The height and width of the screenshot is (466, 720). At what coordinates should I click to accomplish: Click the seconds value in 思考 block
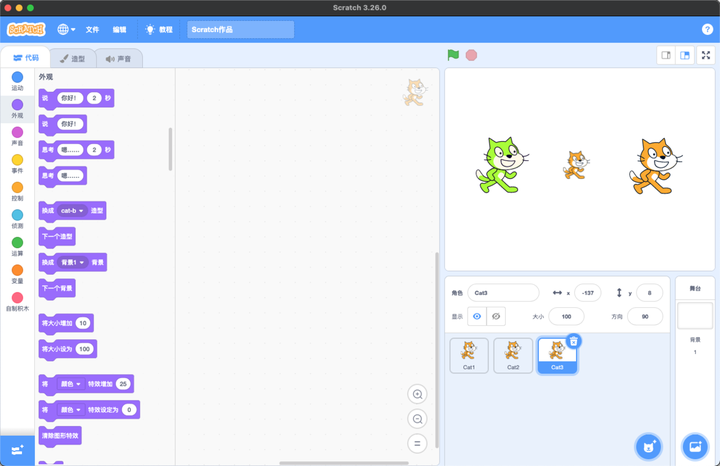[94, 150]
